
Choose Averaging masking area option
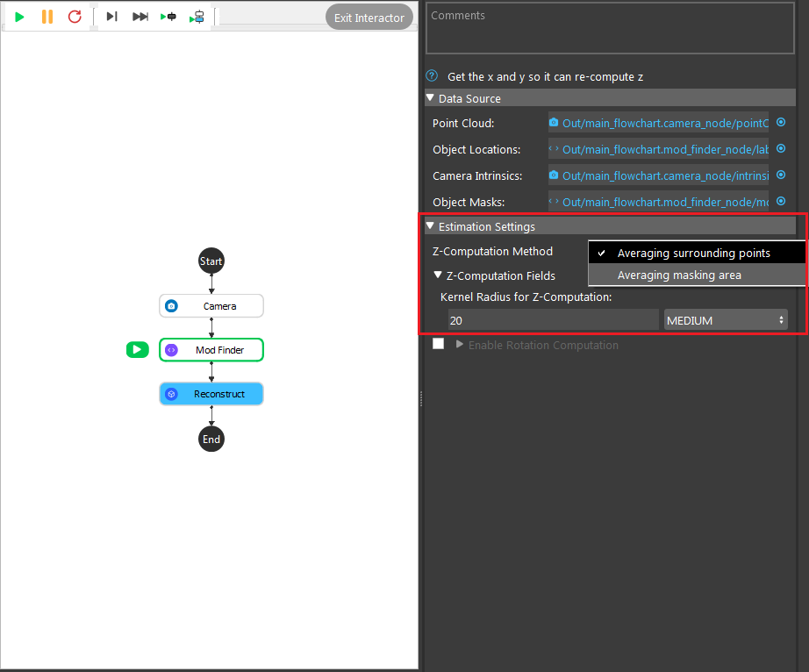pyautogui.click(x=697, y=275)
